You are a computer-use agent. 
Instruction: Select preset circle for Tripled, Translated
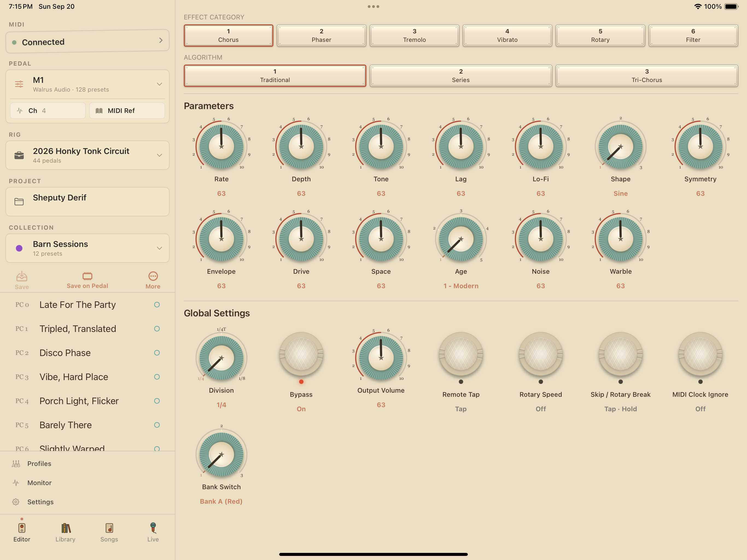157,329
